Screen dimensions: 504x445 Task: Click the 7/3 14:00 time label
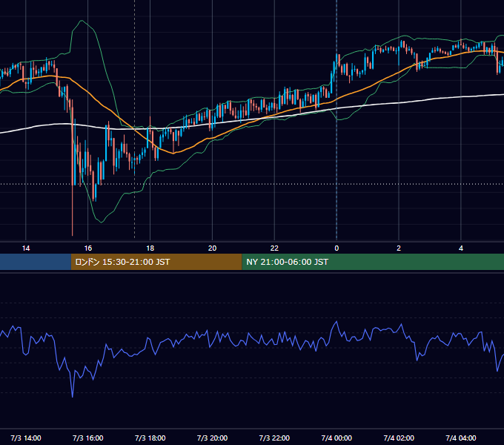tap(26, 438)
